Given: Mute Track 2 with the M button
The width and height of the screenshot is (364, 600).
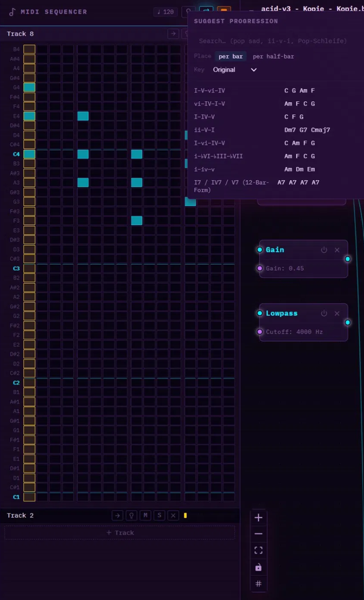Looking at the screenshot, I should pos(146,515).
